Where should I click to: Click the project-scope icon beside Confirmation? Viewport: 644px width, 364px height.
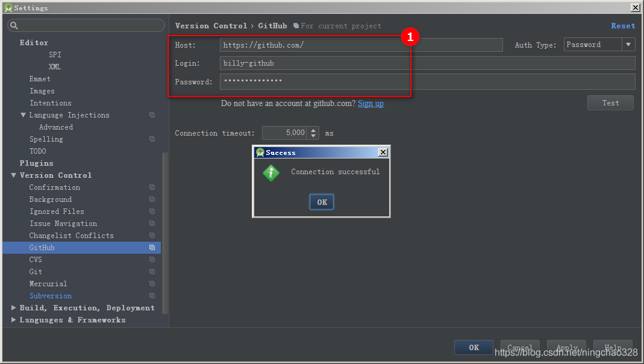152,187
